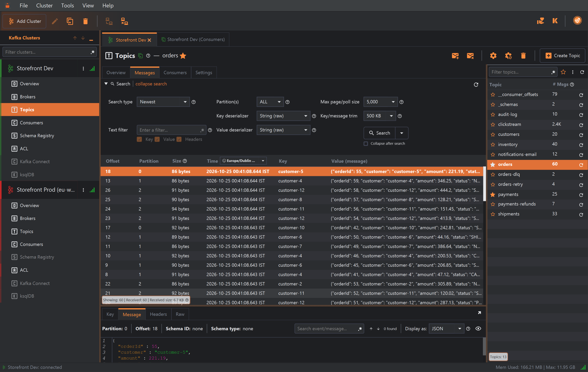Open Storefront Dev cluster three-dot menu
Viewport: 588px width, 372px height.
point(83,69)
